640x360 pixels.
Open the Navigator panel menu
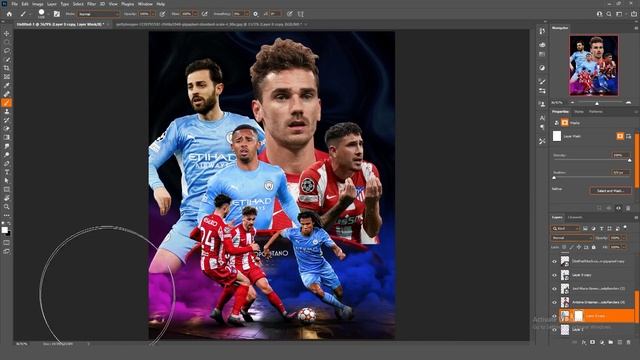[636, 28]
